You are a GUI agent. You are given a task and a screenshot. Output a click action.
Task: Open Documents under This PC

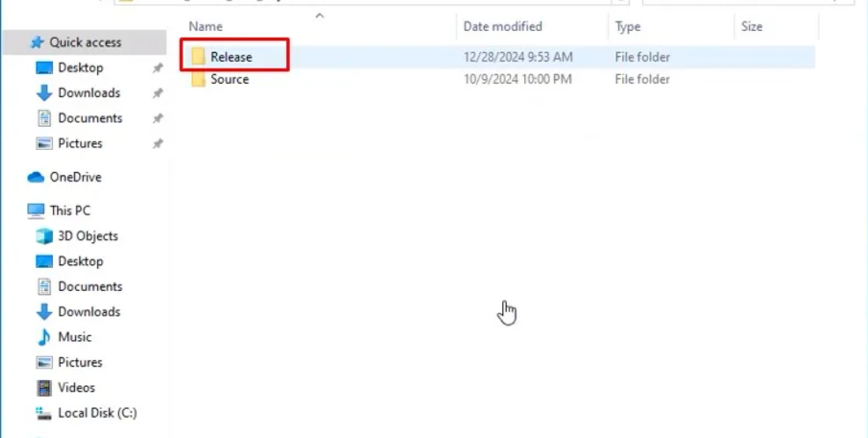[x=89, y=286]
